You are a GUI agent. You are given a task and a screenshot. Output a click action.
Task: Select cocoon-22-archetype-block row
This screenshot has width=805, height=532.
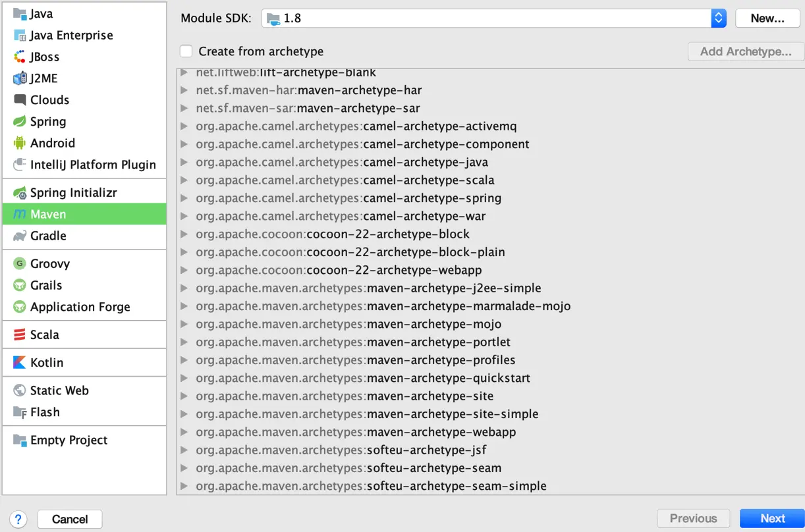click(x=491, y=234)
